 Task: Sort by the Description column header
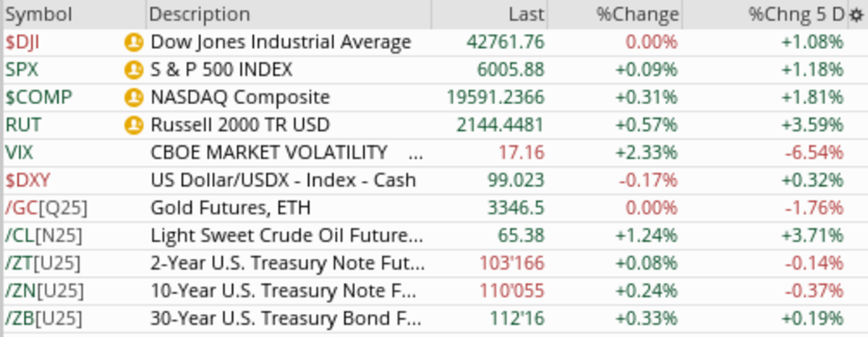(200, 14)
